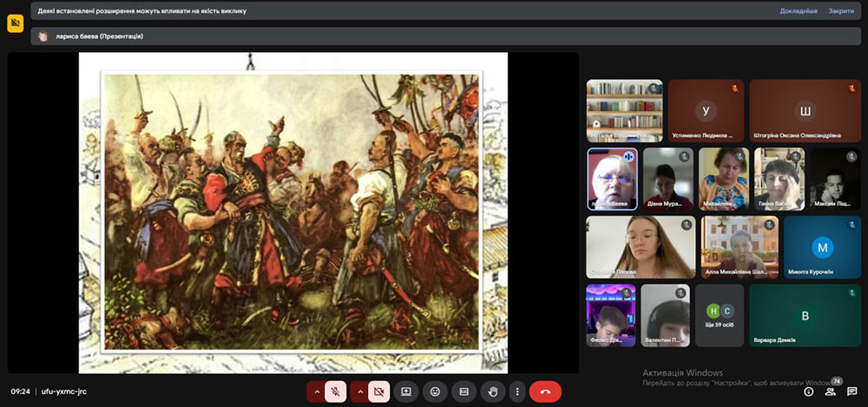Open the meeting details info icon
The image size is (868, 407).
808,391
